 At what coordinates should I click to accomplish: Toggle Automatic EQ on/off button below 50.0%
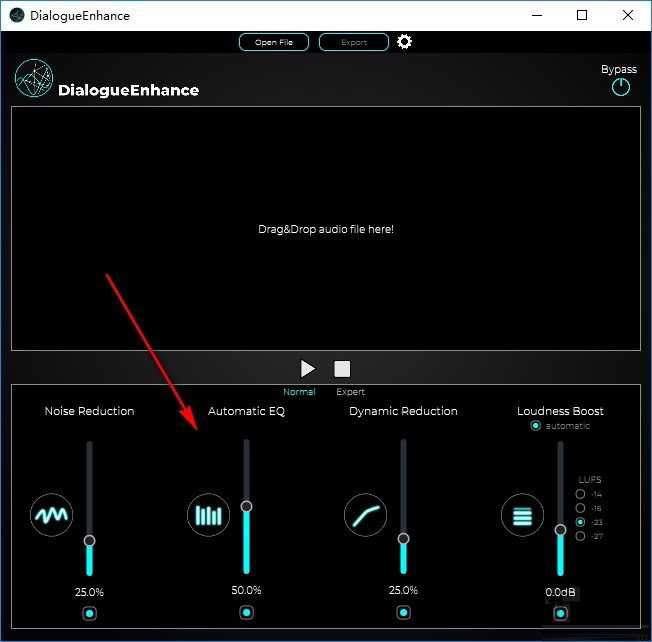pyautogui.click(x=246, y=613)
